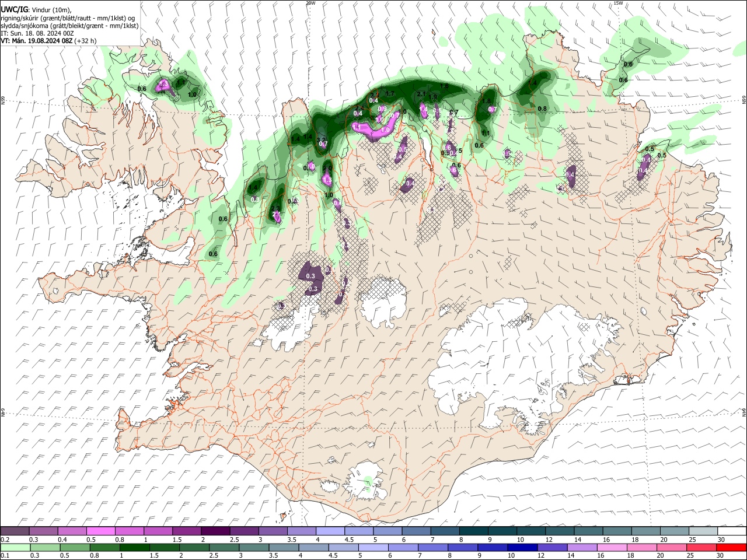The image size is (747, 560).
Task: Click the light pink 16 mm rain swatch
Action: pyautogui.click(x=612, y=548)
